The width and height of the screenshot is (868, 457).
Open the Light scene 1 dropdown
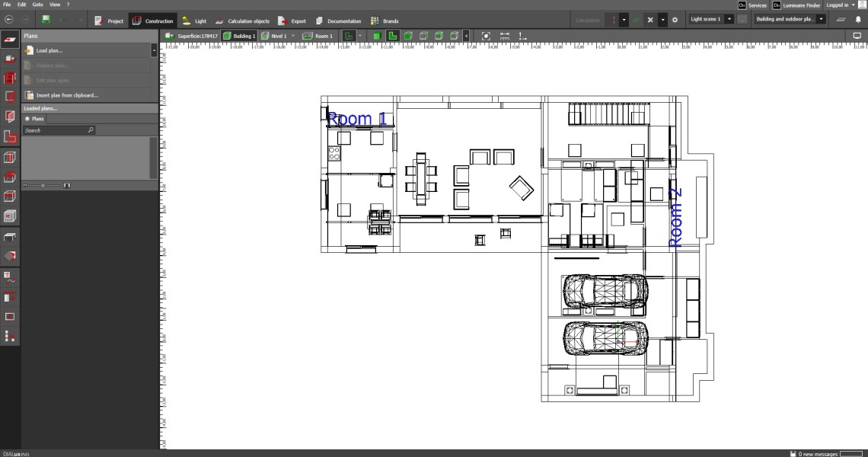point(729,19)
